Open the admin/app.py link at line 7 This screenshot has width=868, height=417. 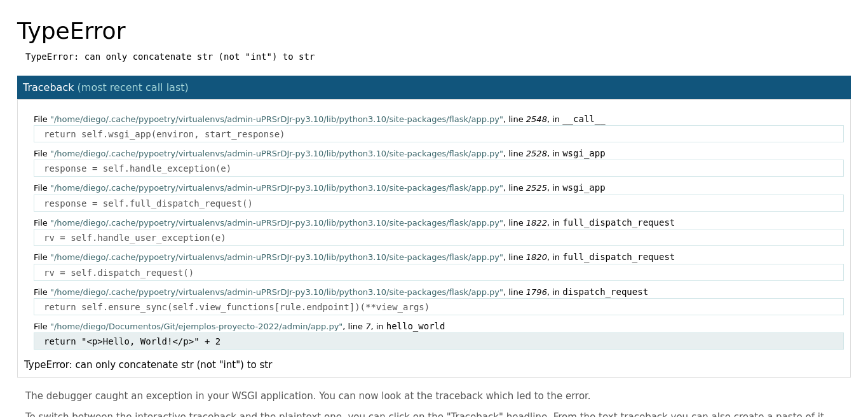tap(195, 326)
